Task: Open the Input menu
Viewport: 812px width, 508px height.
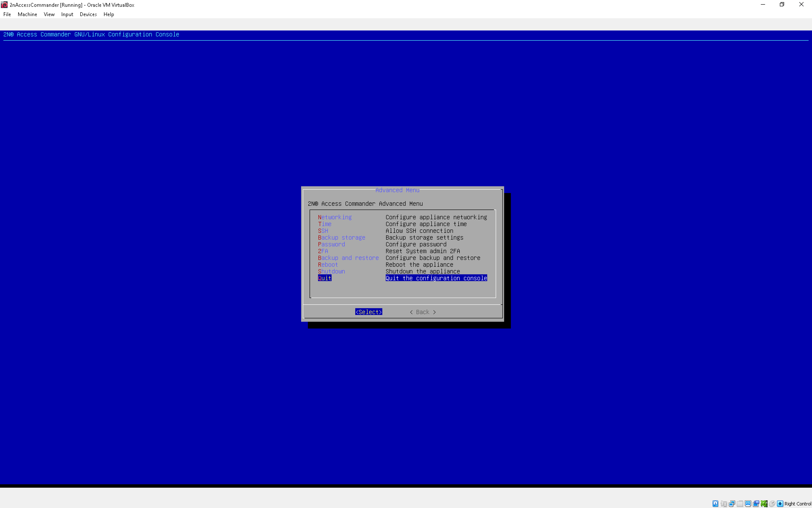Action: click(x=67, y=14)
